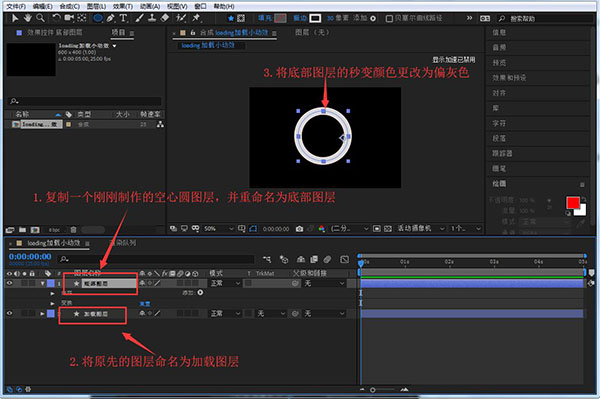Open the active camera view dropdown

coord(421,228)
